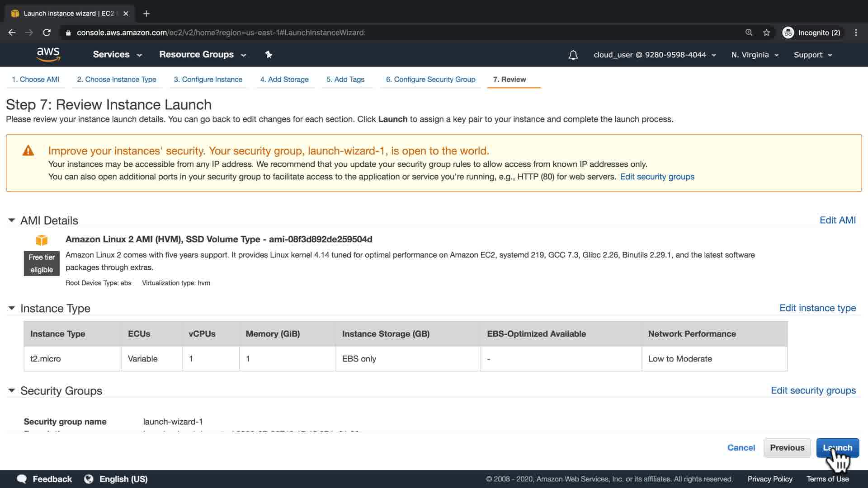Click the Feedback speech bubble icon
The height and width of the screenshot is (488, 868).
tap(22, 479)
